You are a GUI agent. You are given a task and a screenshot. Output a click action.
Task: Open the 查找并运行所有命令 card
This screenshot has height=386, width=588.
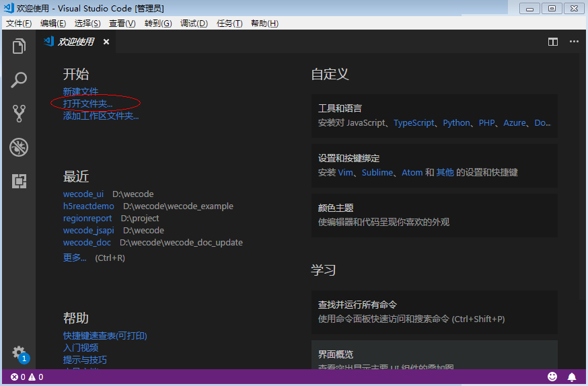434,312
